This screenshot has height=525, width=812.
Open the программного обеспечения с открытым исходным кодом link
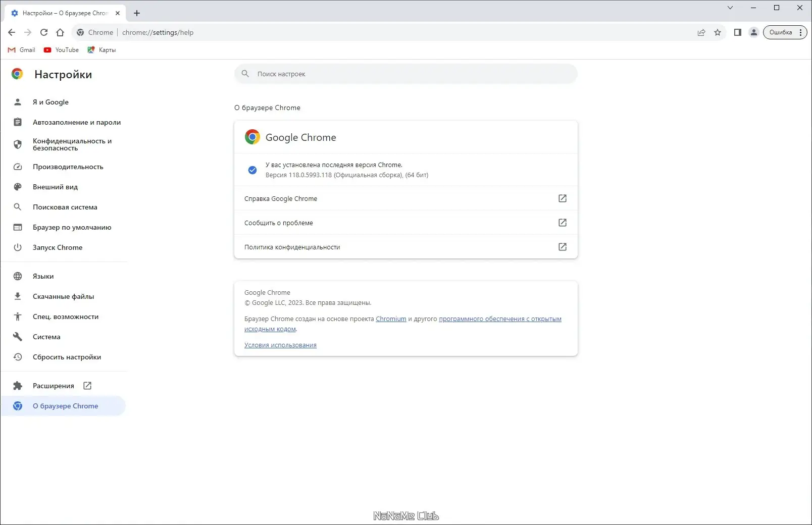click(x=500, y=319)
